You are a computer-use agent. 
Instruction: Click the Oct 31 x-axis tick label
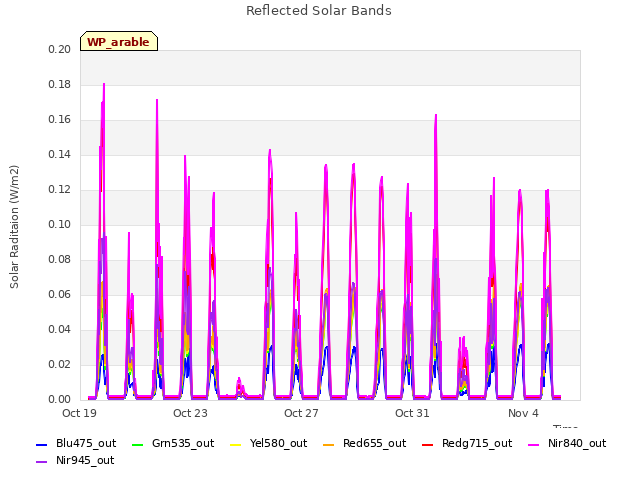(412, 413)
